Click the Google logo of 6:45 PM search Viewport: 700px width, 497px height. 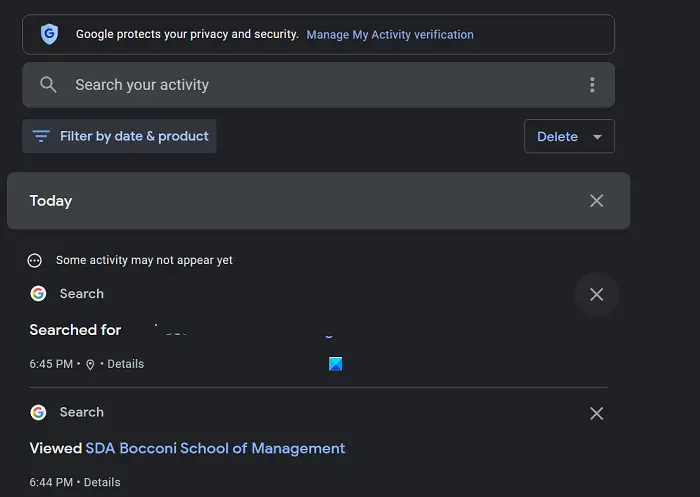(38, 293)
